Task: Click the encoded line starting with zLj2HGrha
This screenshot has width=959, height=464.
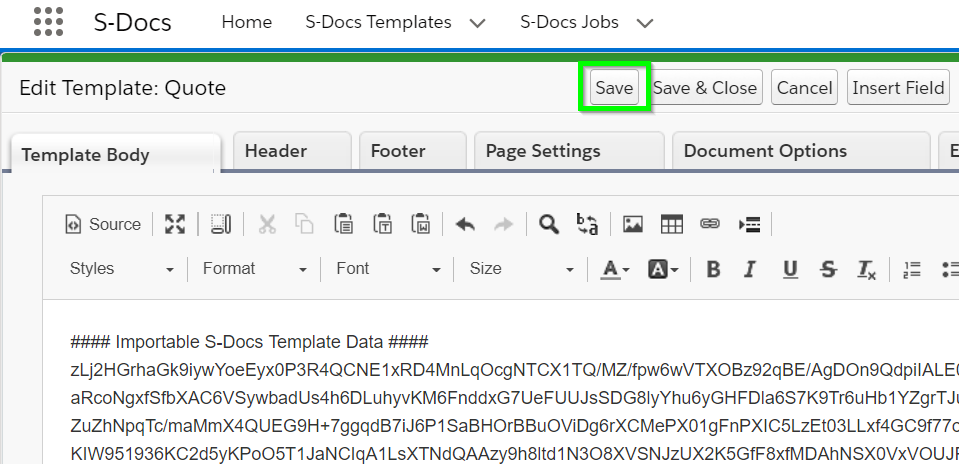Action: 514,369
